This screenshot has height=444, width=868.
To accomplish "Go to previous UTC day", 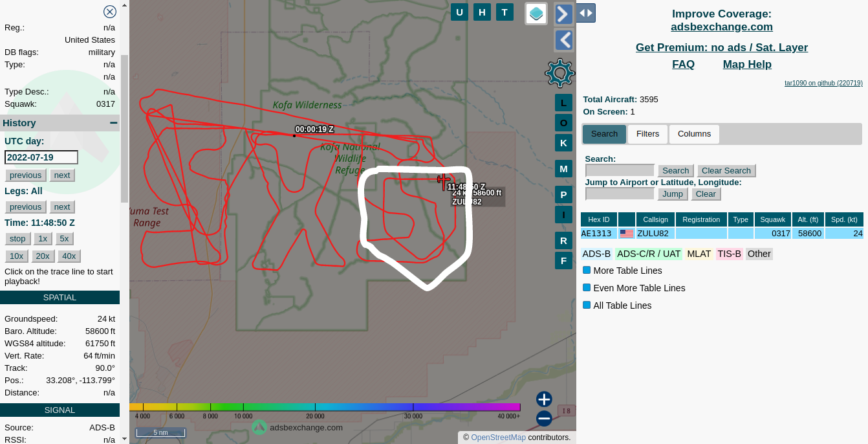I will (25, 175).
